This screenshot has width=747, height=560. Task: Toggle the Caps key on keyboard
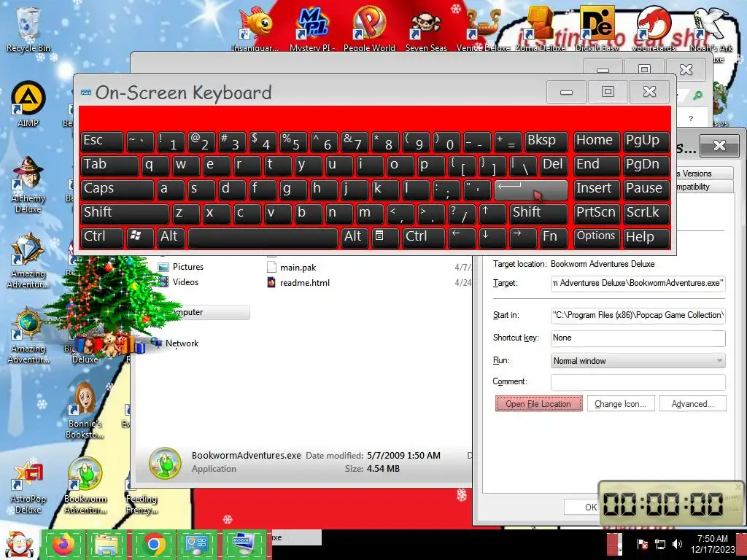(117, 189)
